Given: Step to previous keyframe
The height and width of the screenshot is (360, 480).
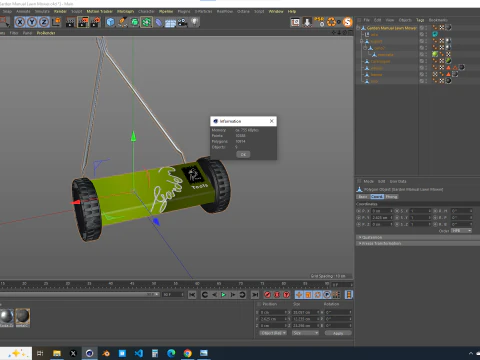Looking at the screenshot, I should (x=205, y=295).
